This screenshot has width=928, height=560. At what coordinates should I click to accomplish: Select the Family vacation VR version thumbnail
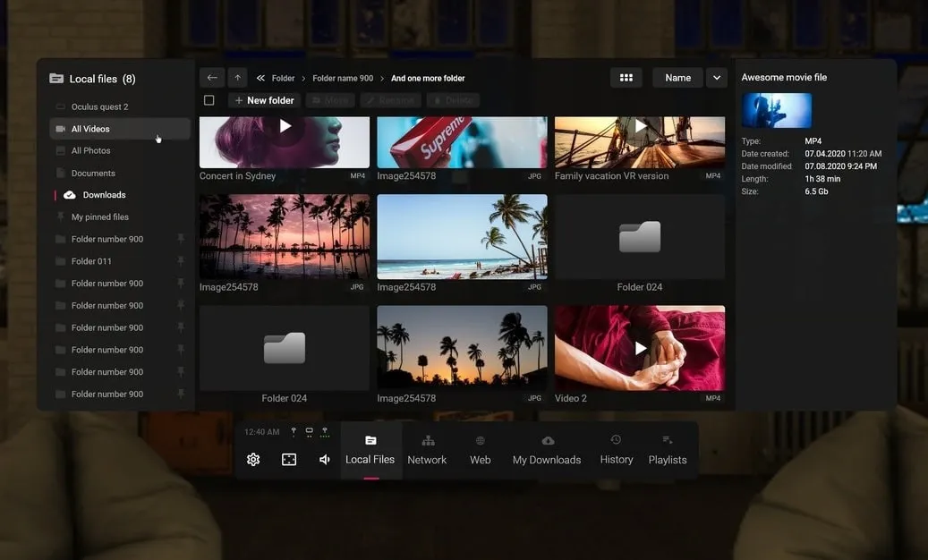pos(640,143)
